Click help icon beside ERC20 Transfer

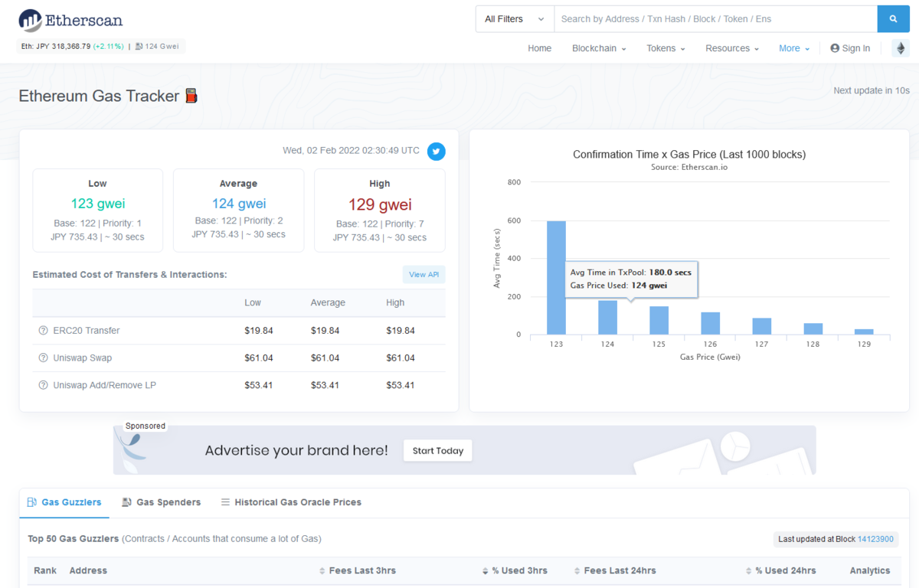(43, 331)
